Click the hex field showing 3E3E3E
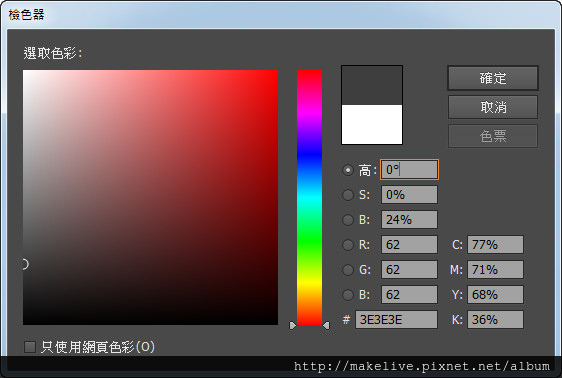The height and width of the screenshot is (378, 562). (396, 319)
